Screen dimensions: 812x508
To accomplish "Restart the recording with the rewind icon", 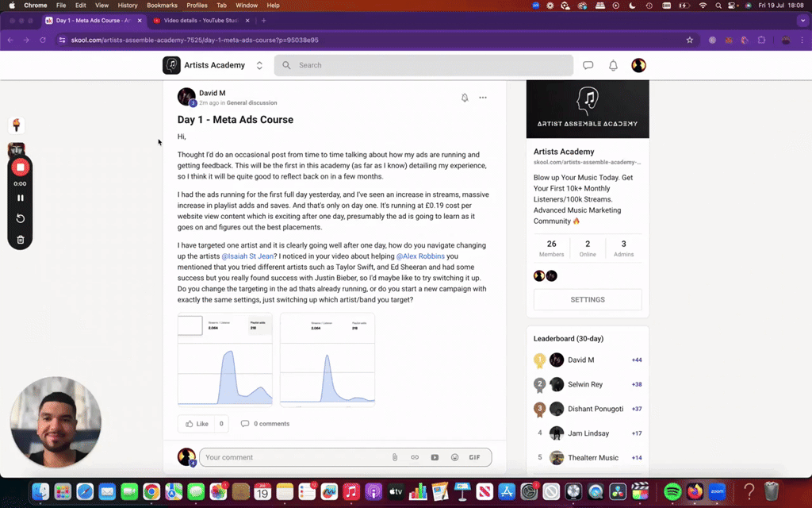I will point(20,218).
